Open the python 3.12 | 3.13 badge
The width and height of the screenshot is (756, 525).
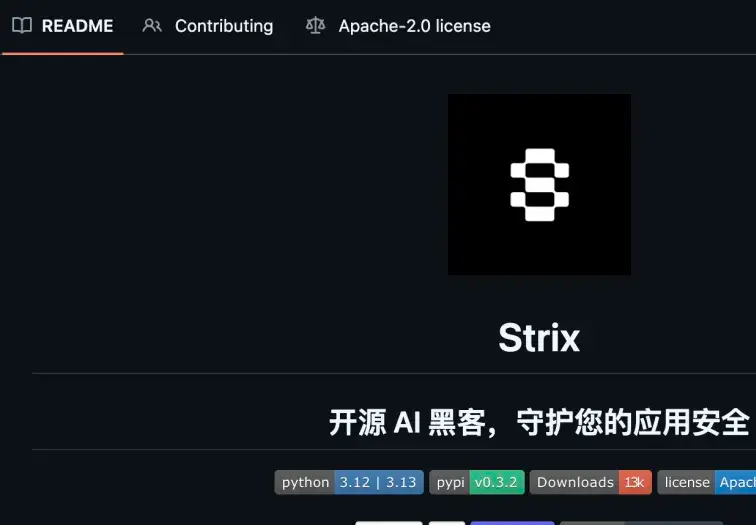point(349,482)
